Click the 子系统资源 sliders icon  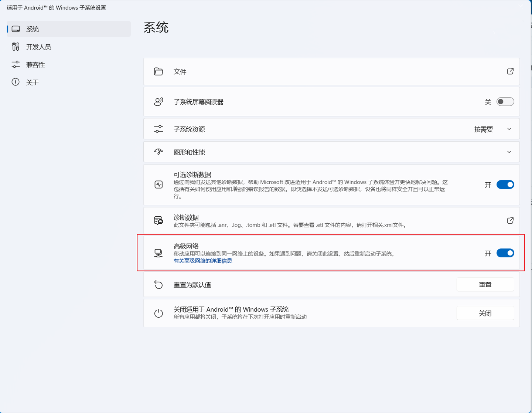(x=158, y=129)
